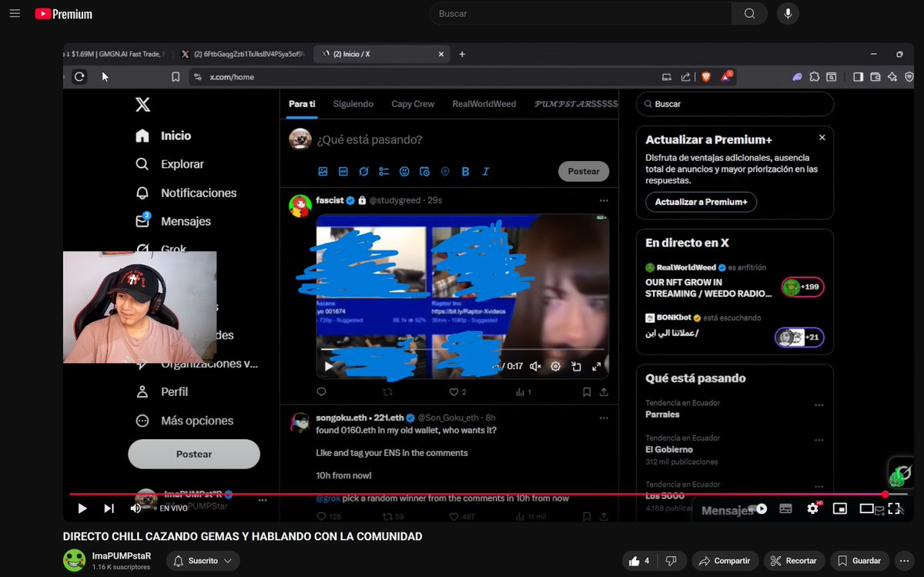Viewport: 924px width, 577px height.
Task: Share the fascist post
Action: click(x=604, y=391)
